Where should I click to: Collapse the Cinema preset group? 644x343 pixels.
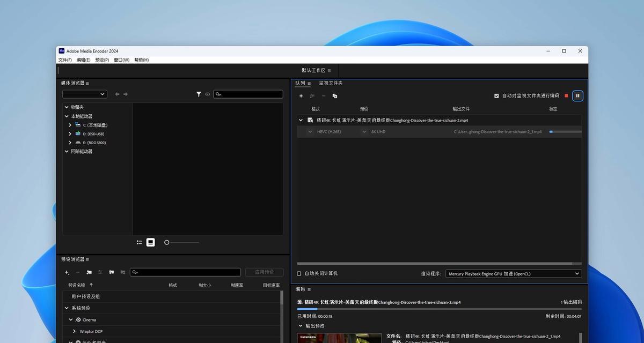(71, 320)
